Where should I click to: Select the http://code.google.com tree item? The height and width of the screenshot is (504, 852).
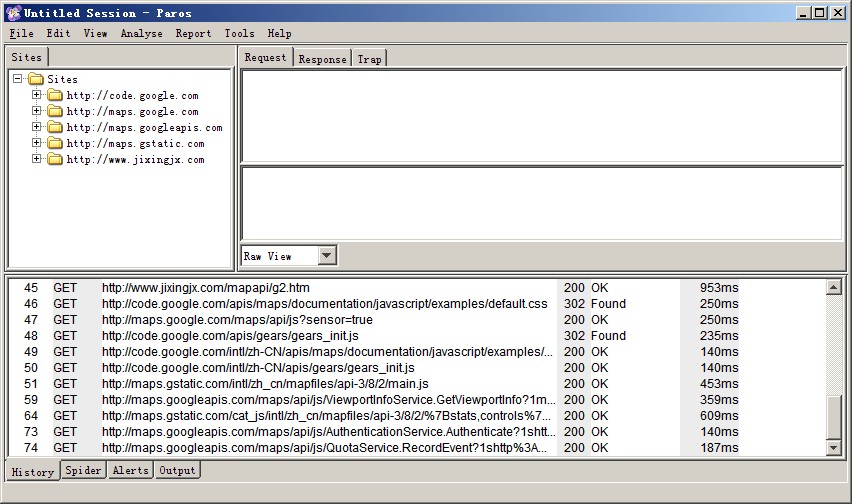[133, 96]
